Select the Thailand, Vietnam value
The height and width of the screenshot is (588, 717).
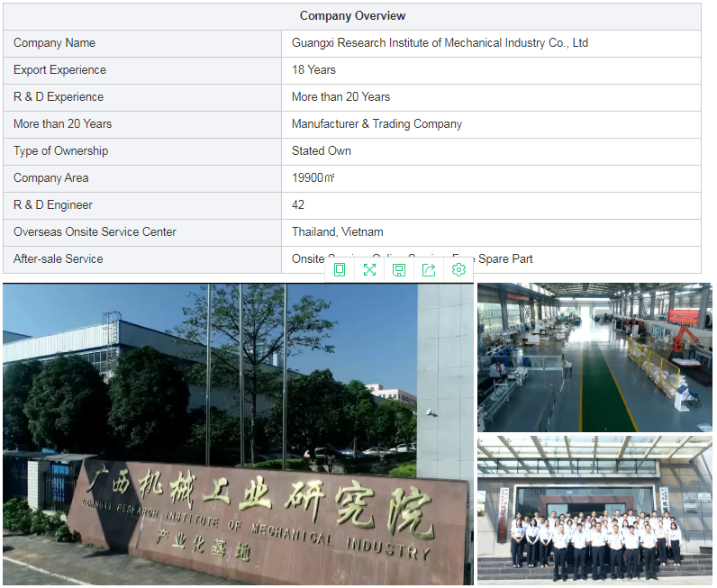click(x=338, y=231)
